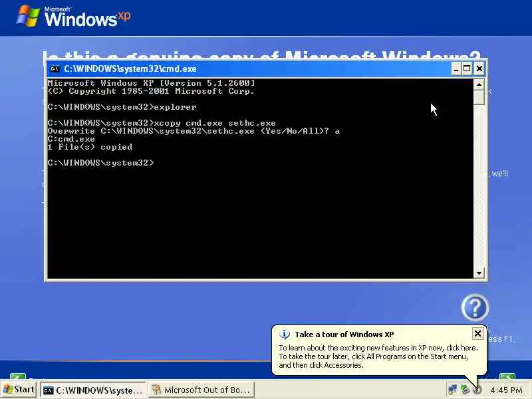Click scroll down arrow in cmd window
Viewport: 532px width, 399px height.
tap(479, 273)
